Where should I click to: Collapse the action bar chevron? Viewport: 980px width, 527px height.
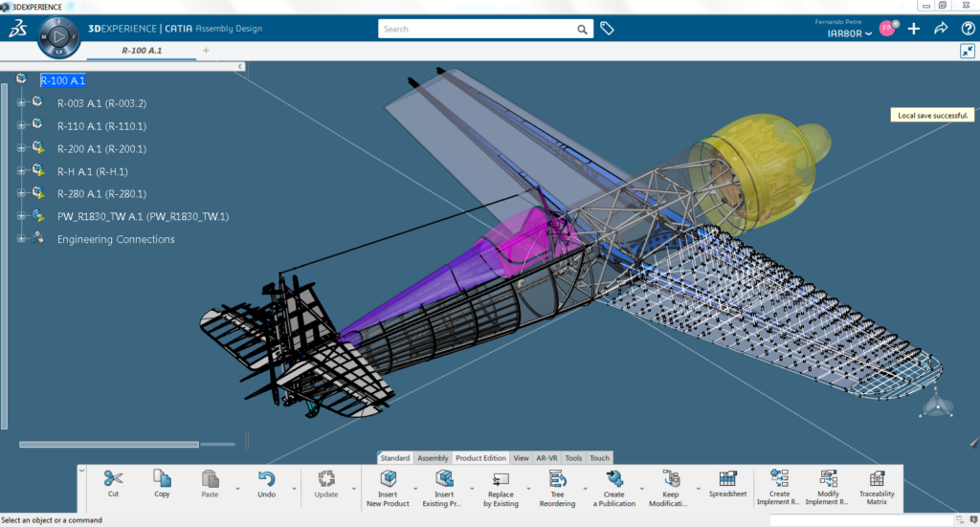(x=82, y=471)
